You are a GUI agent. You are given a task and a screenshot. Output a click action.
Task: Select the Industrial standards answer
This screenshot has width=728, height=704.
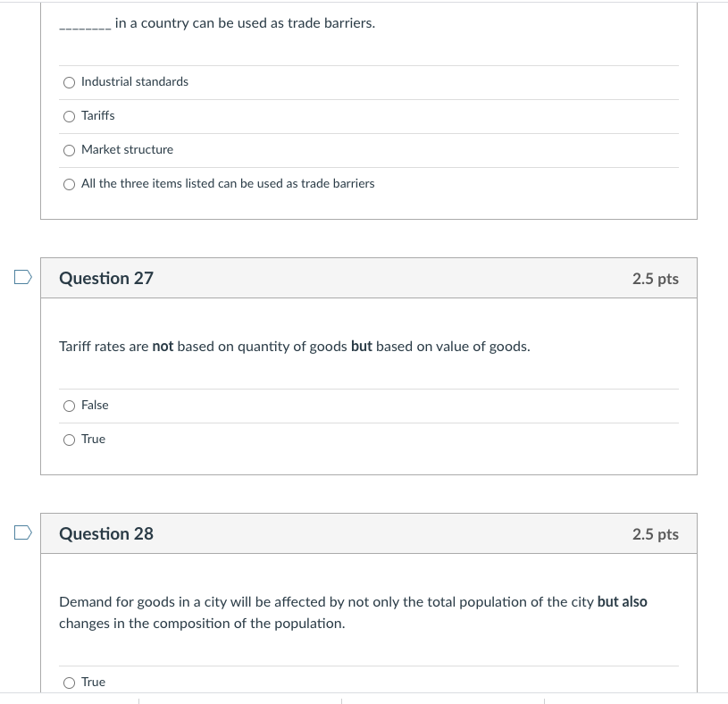pyautogui.click(x=69, y=82)
